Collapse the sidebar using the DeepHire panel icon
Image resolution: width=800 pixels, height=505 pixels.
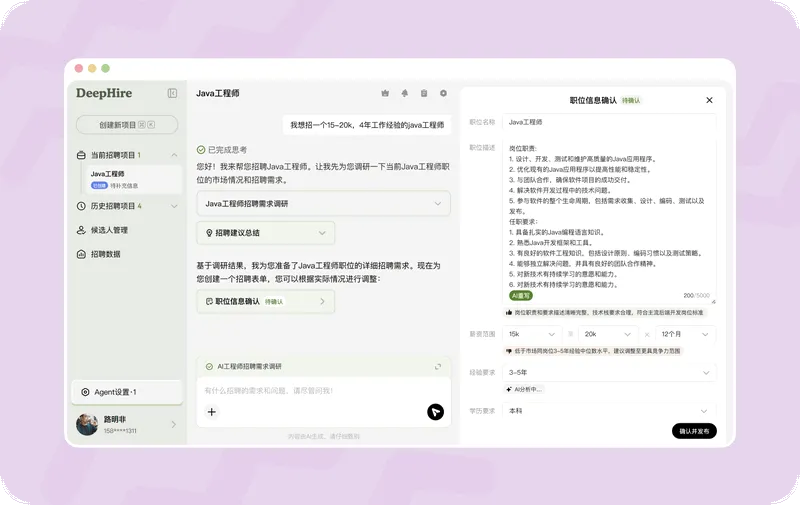[172, 93]
